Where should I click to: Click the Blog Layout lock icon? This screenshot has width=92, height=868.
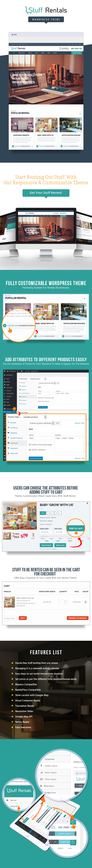pyautogui.click(x=41, y=786)
